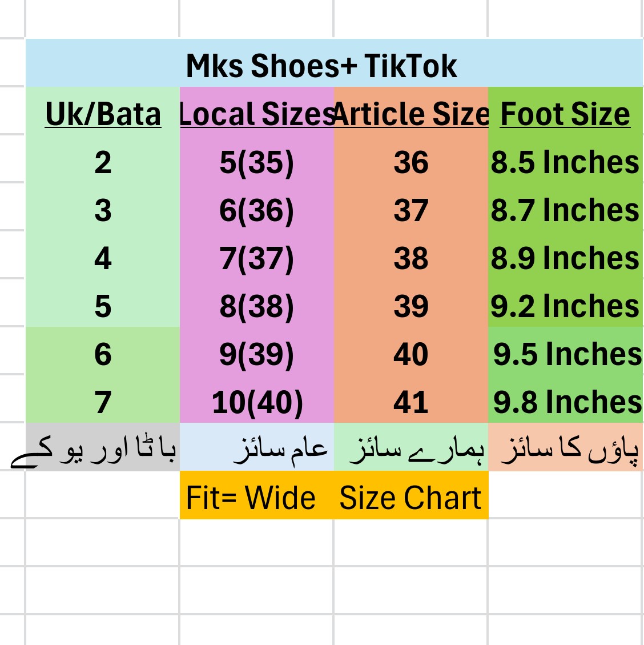Click the Article Size cell with 41
Image resolution: width=644 pixels, height=645 pixels.
point(410,402)
